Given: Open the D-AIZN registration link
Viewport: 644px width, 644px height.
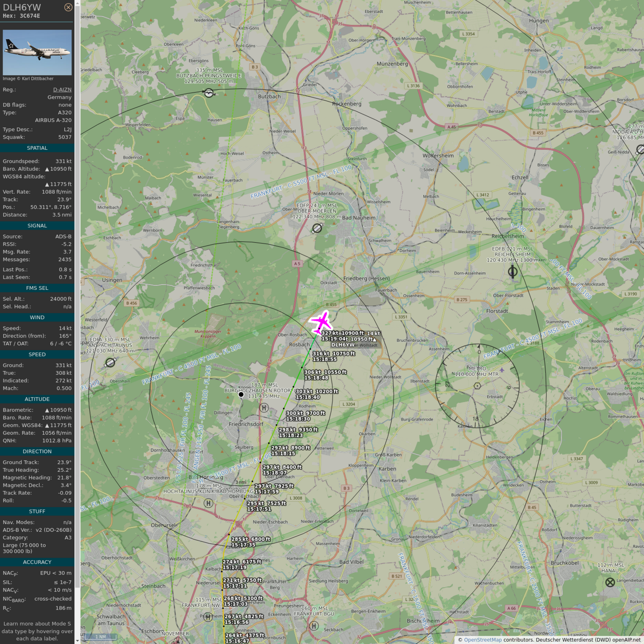Looking at the screenshot, I should point(62,89).
